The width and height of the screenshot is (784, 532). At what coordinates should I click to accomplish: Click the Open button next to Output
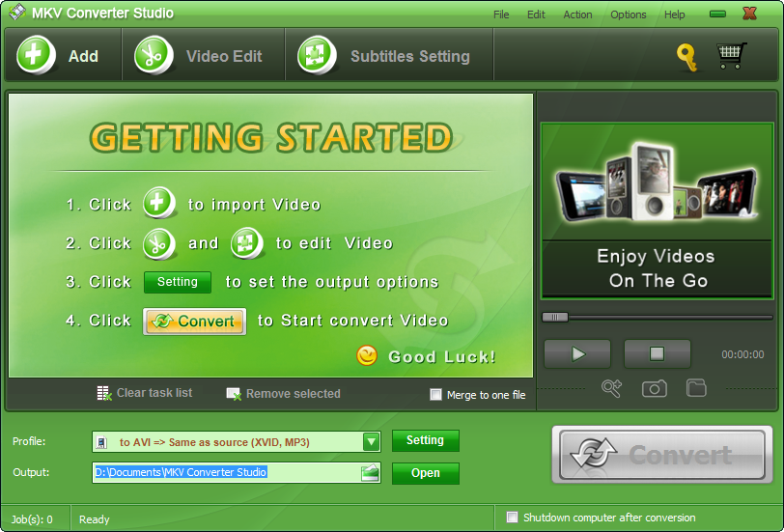pos(426,473)
